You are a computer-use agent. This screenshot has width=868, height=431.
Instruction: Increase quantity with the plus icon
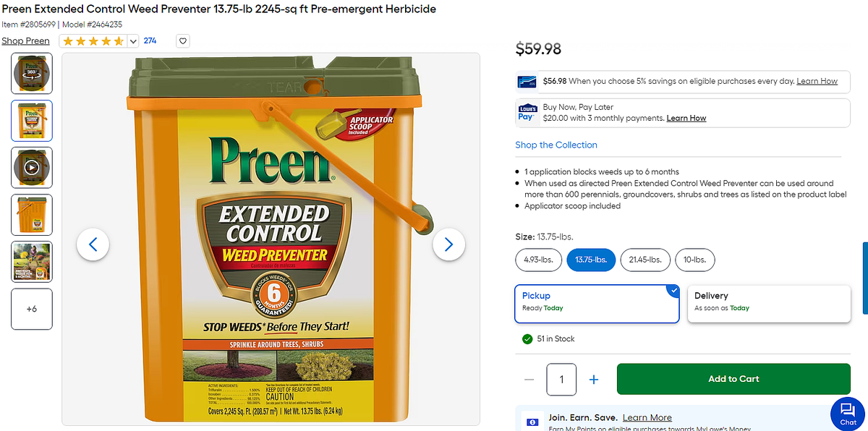pyautogui.click(x=594, y=379)
